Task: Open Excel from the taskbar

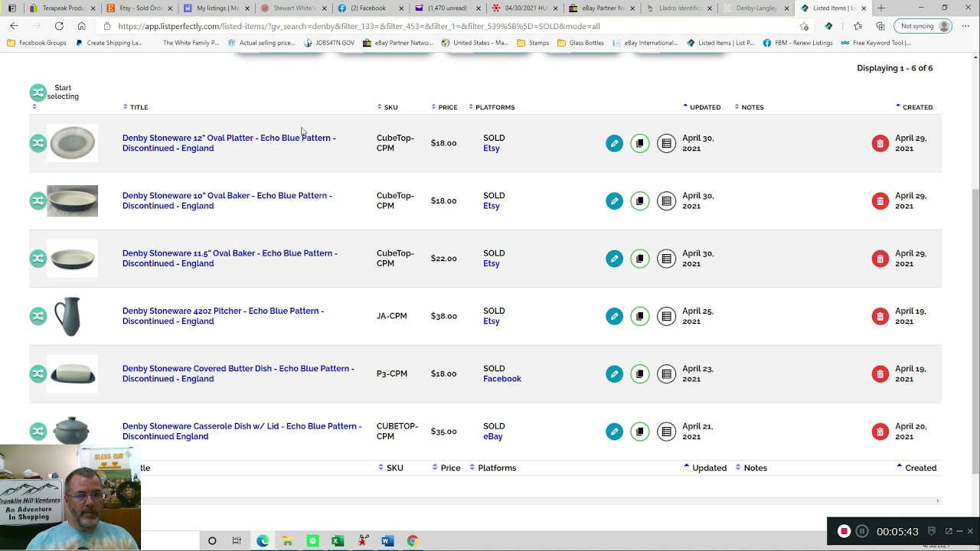Action: click(338, 541)
